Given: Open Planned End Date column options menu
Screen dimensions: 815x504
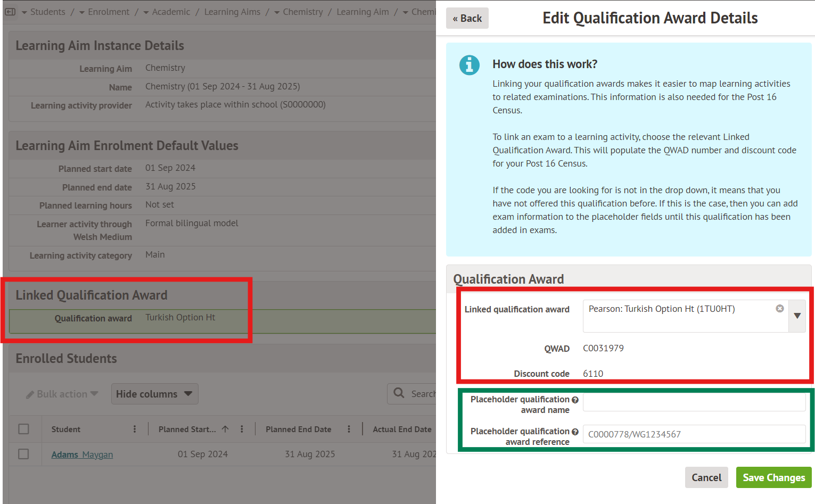Looking at the screenshot, I should [x=349, y=429].
